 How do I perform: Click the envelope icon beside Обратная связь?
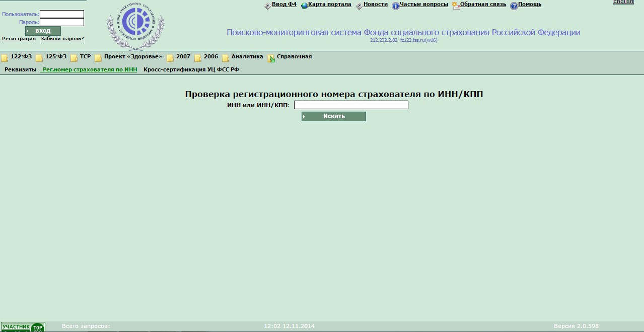pos(456,6)
